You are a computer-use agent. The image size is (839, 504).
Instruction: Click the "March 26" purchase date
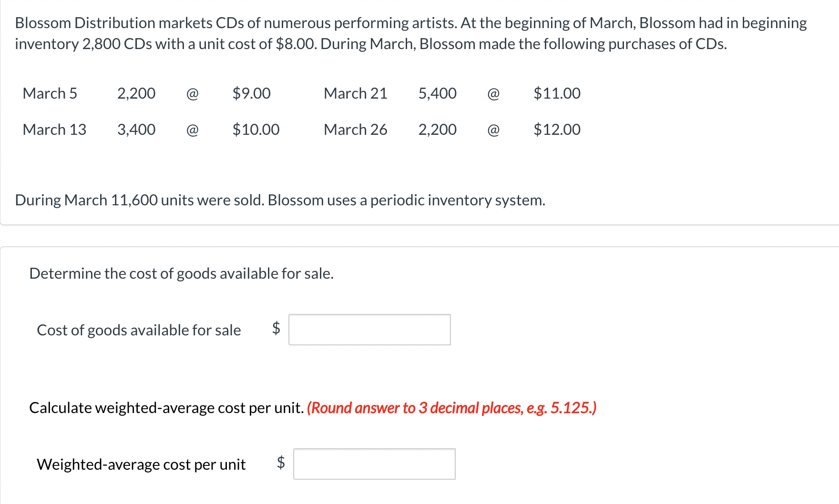click(x=355, y=130)
